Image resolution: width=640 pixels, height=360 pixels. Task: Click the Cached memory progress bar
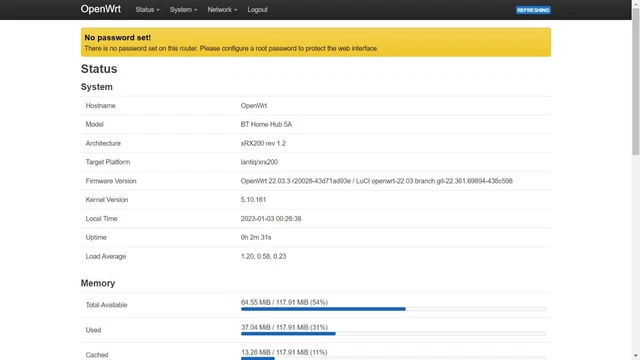(x=393, y=358)
